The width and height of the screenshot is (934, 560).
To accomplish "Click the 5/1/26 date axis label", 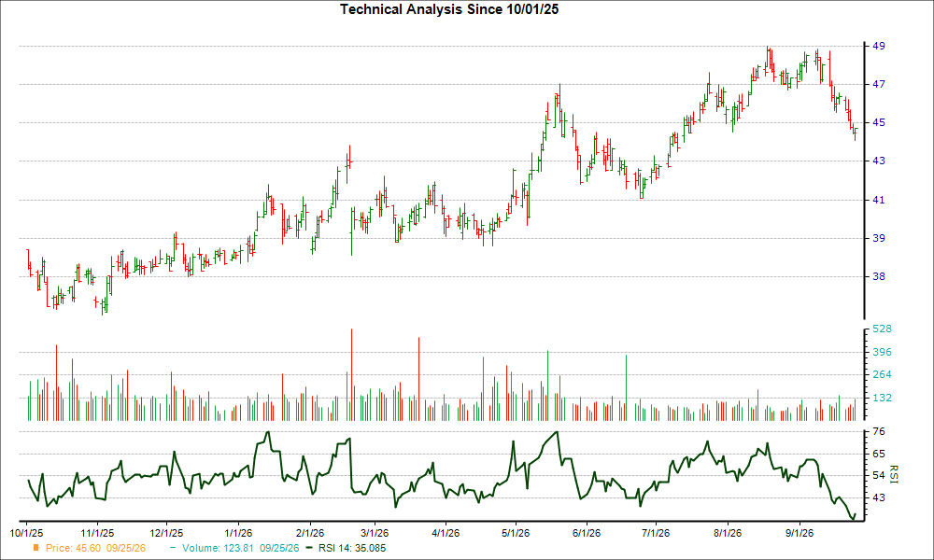I will click(x=516, y=533).
